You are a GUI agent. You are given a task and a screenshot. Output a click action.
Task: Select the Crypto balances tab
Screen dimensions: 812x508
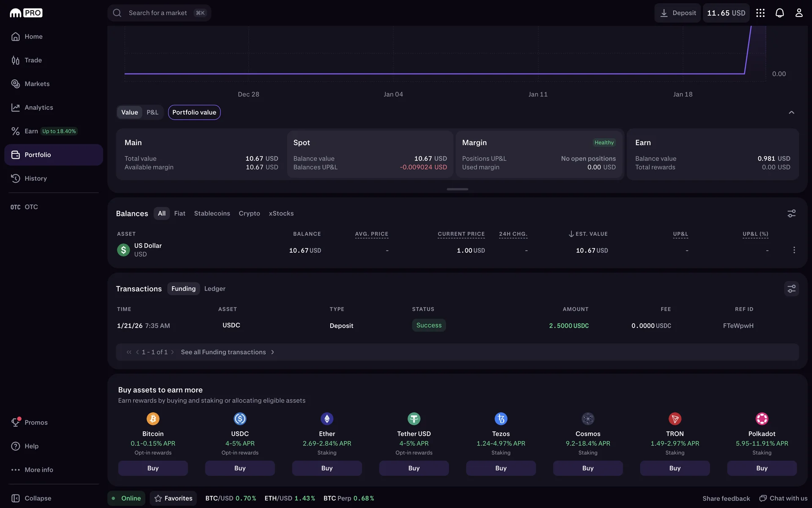(249, 213)
